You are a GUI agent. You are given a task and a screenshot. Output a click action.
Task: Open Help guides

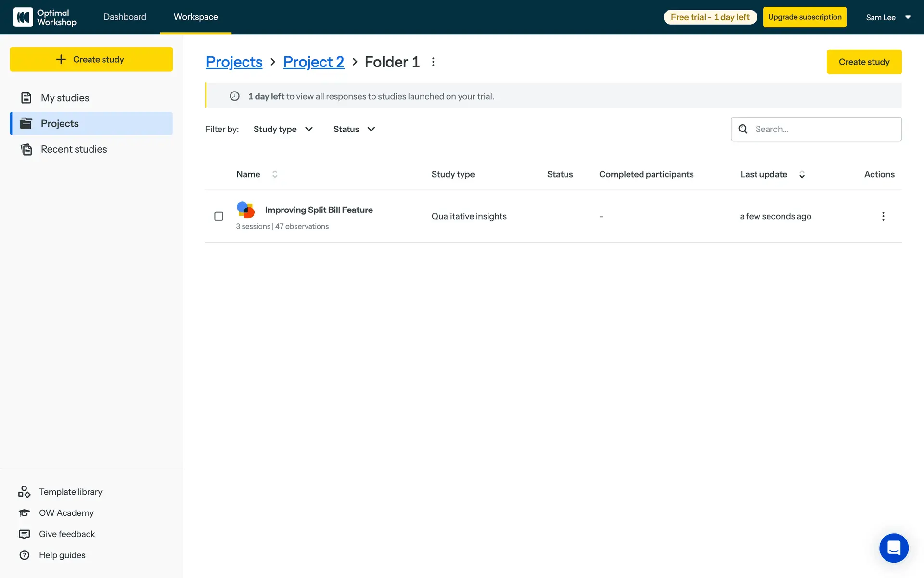(x=62, y=555)
